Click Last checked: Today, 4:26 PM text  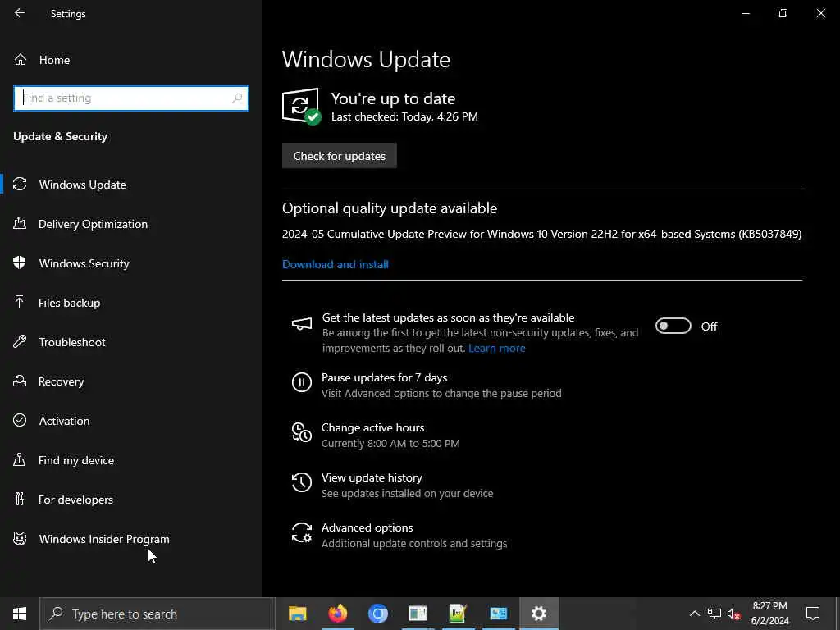point(404,116)
